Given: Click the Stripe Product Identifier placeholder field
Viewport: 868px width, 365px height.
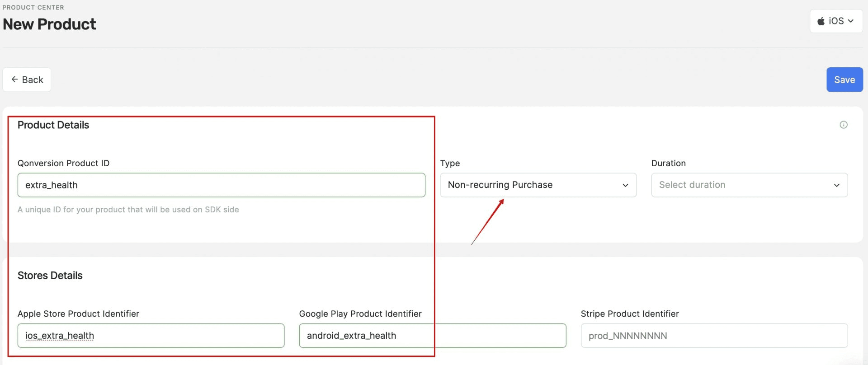Looking at the screenshot, I should pos(714,335).
